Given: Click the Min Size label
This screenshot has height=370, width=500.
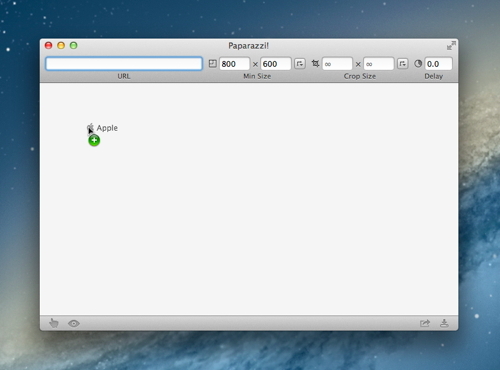Looking at the screenshot, I should click(257, 76).
